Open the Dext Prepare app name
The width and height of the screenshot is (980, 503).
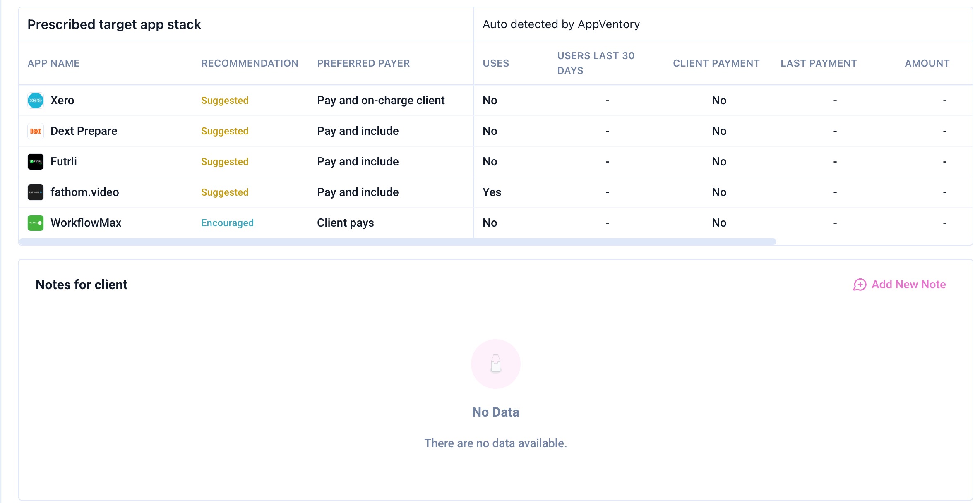[x=84, y=131]
